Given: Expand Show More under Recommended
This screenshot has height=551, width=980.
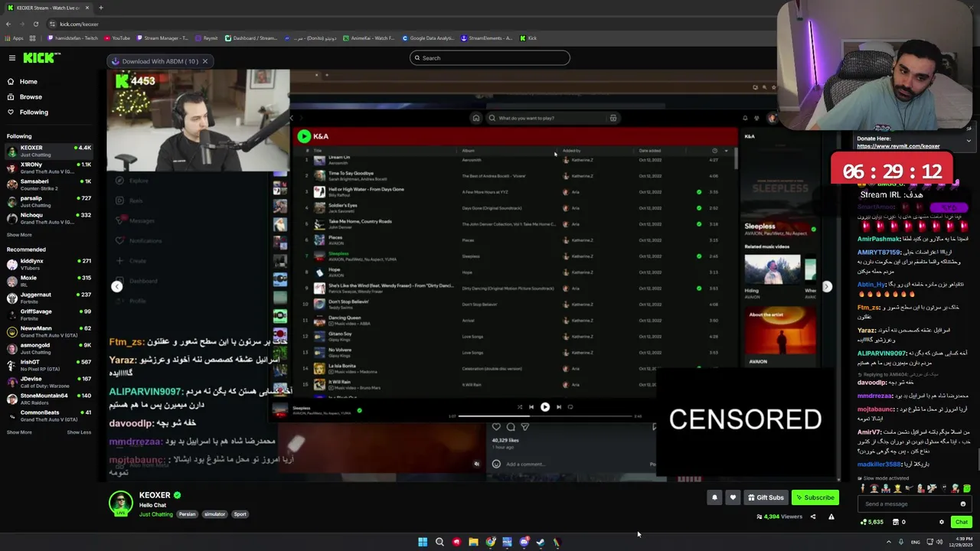Looking at the screenshot, I should [19, 432].
